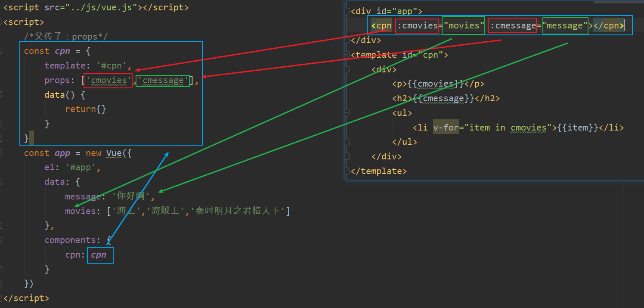Click the italic 'cpn' value under components
Screen dimensions: 644x308
(x=99, y=255)
